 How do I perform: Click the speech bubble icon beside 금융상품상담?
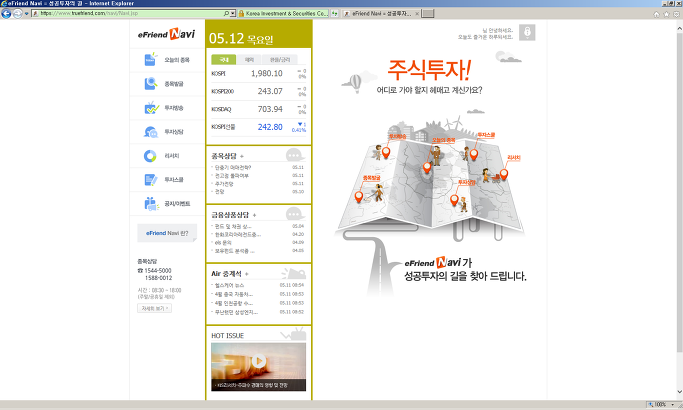pyautogui.click(x=295, y=214)
